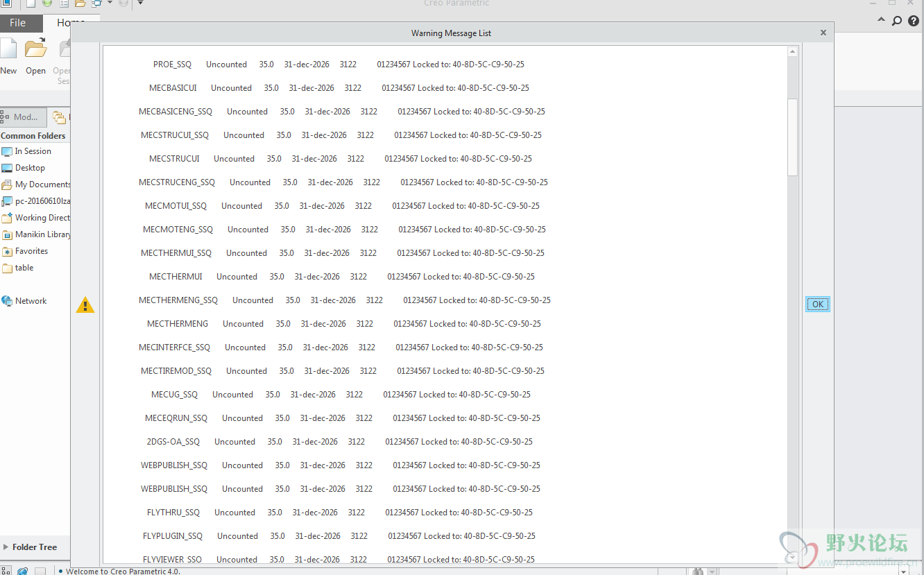Click the Common Folders heading

33,136
